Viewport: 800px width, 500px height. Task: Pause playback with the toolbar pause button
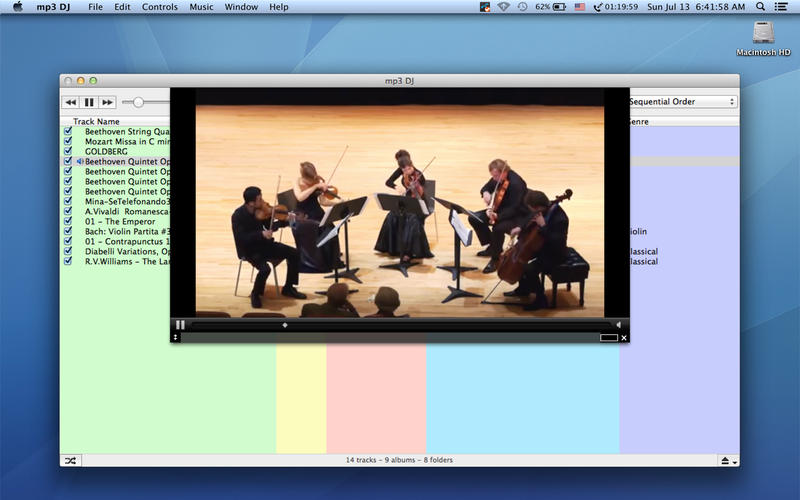click(x=89, y=102)
